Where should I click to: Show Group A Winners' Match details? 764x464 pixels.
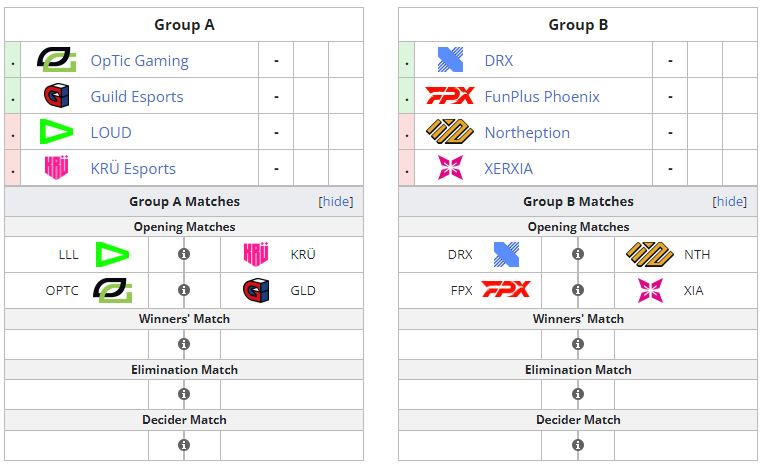(184, 344)
